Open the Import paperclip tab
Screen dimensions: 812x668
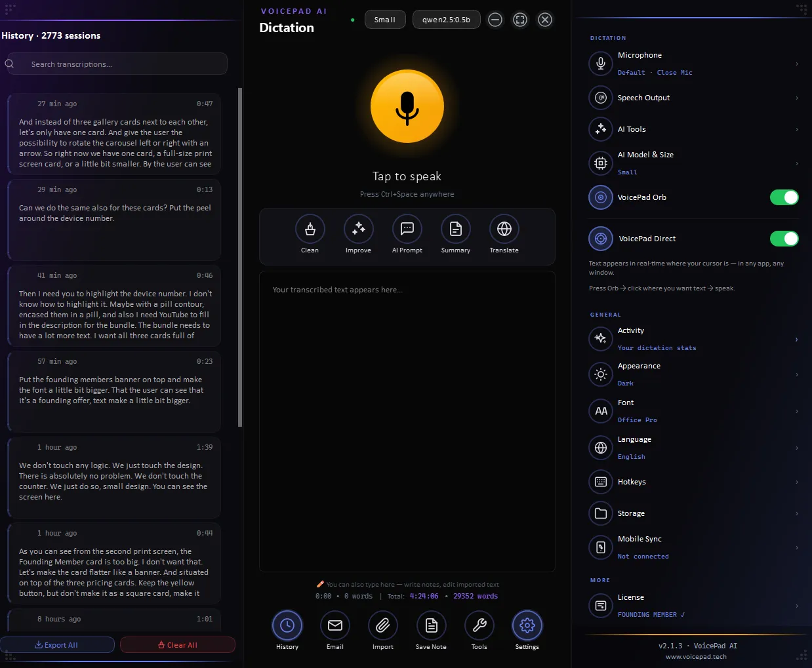point(383,626)
